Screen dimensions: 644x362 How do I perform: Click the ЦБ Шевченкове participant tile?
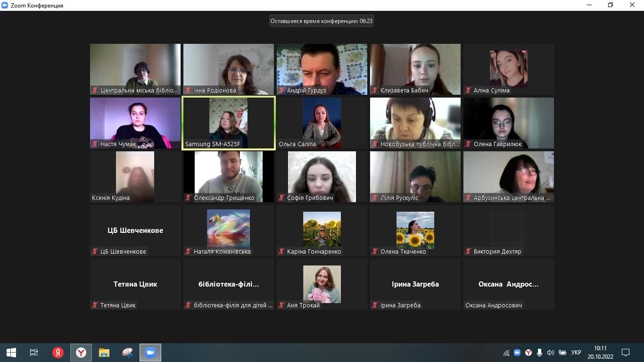135,230
